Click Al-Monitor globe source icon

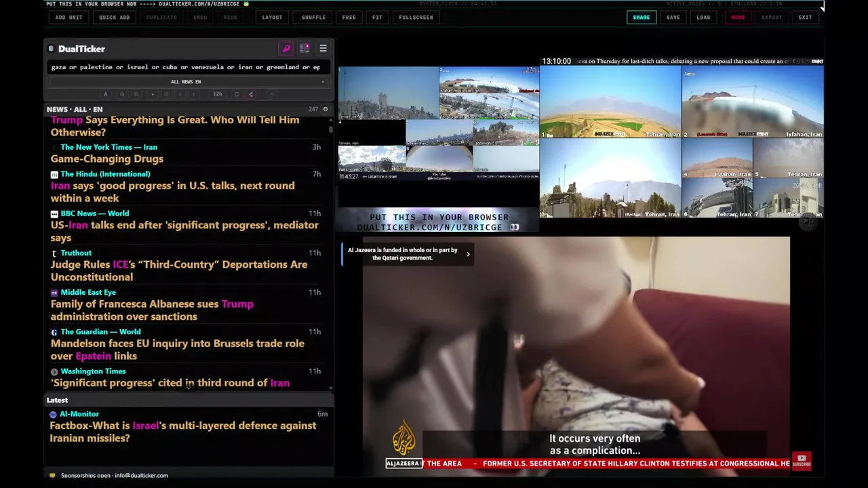pos(54,414)
